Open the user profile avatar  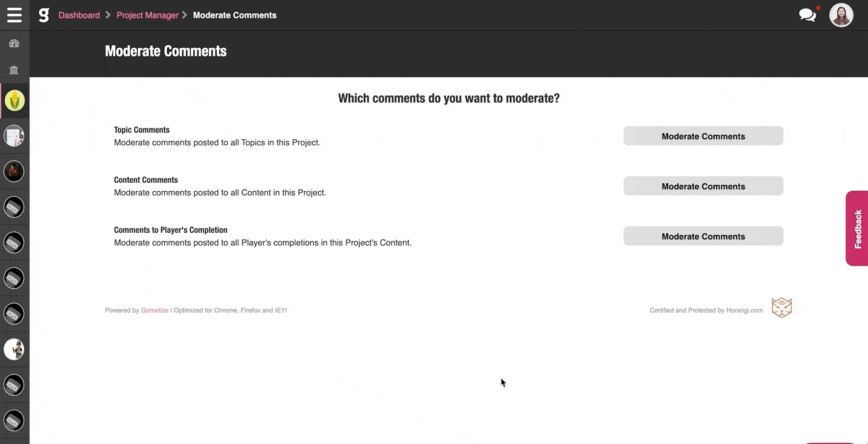click(841, 15)
